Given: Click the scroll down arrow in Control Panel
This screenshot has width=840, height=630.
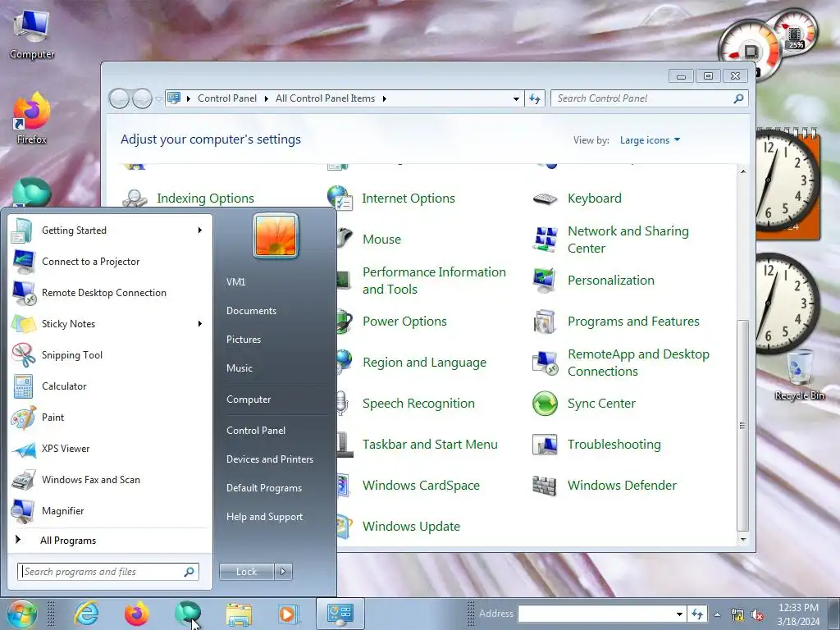Looking at the screenshot, I should point(742,540).
